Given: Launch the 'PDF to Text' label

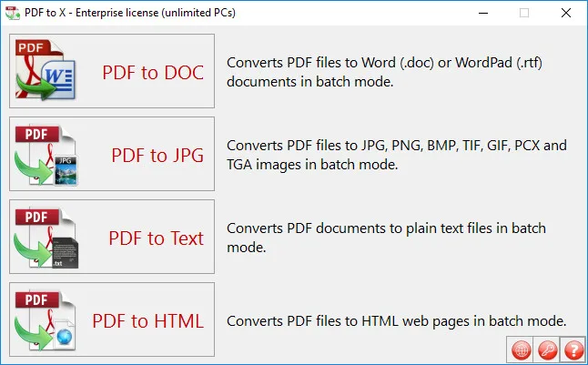Looking at the screenshot, I should 157,238.
